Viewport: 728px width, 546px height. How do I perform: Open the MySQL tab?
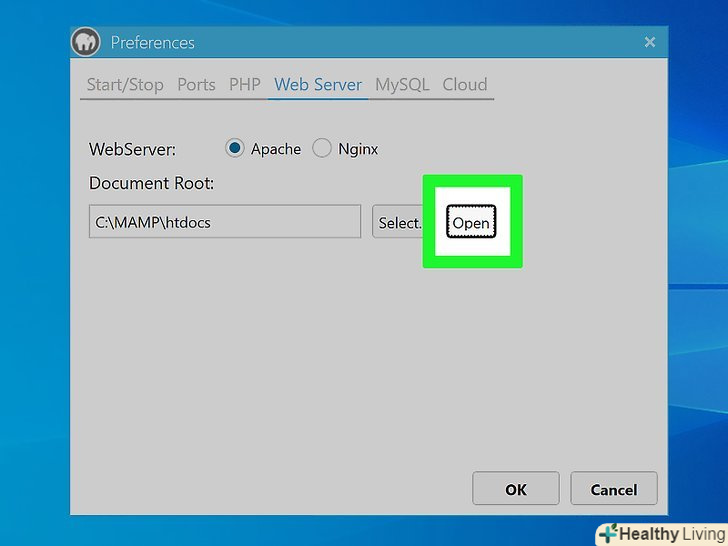tap(402, 84)
